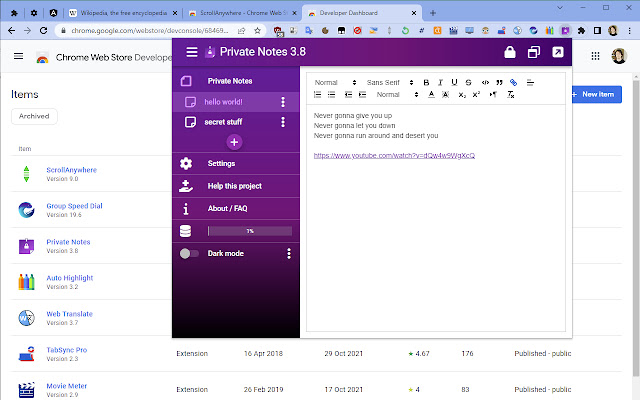640x400 pixels.
Task: Create a numbered list in the editor
Action: click(x=318, y=95)
